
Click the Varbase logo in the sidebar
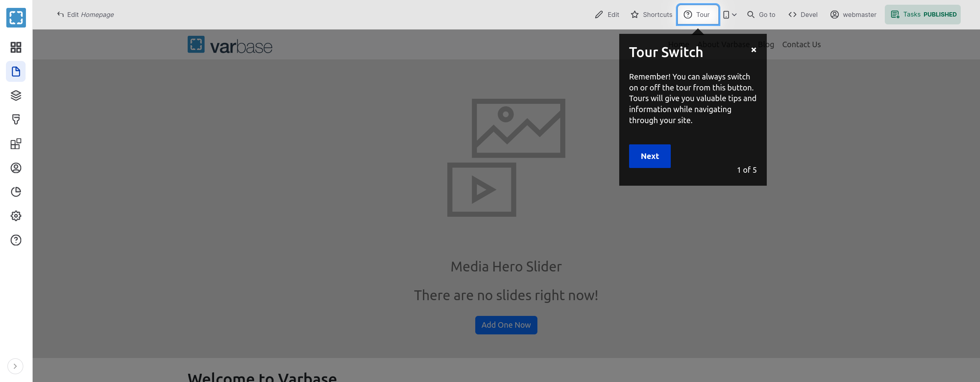coord(16,18)
